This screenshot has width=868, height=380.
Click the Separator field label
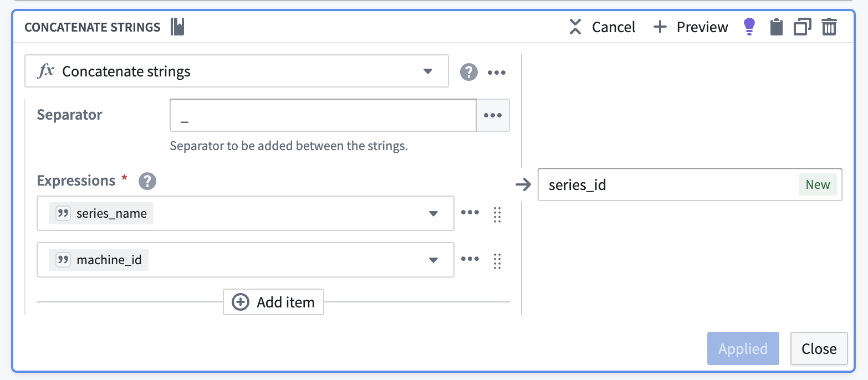click(70, 115)
